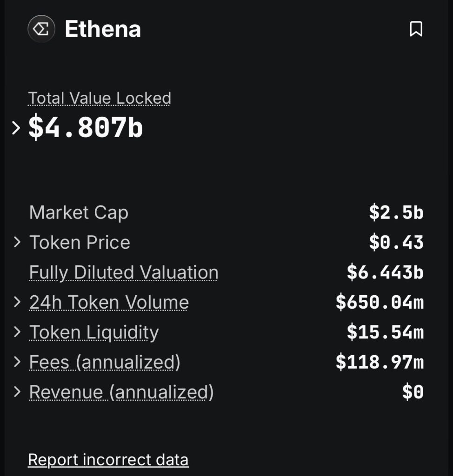Click the Token Liquidity label
The image size is (453, 476).
coord(94,332)
